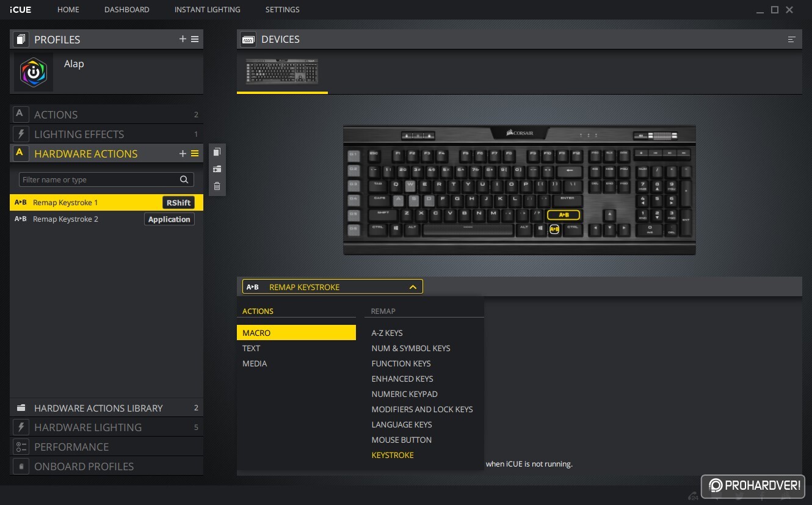Expand the ACTIONS section
Image resolution: width=812 pixels, height=505 pixels.
click(106, 114)
